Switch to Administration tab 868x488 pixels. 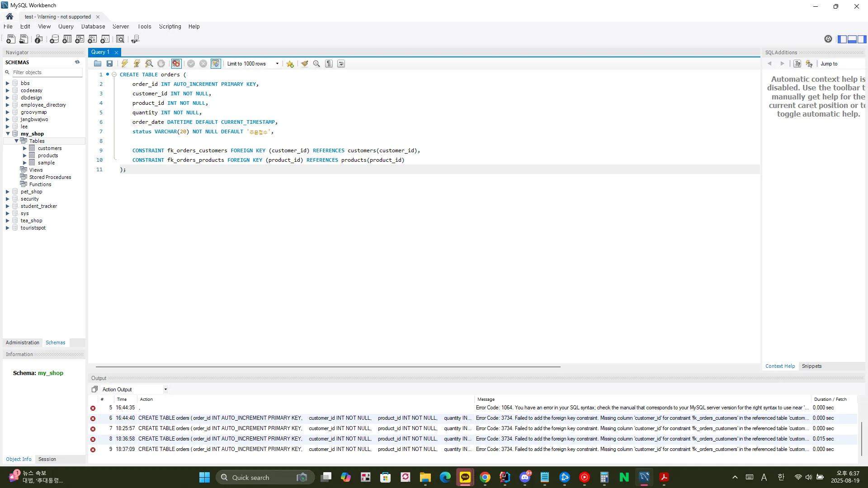coord(23,343)
